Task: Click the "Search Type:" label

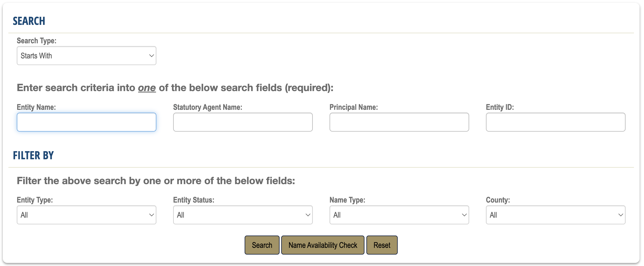Action: pos(37,41)
